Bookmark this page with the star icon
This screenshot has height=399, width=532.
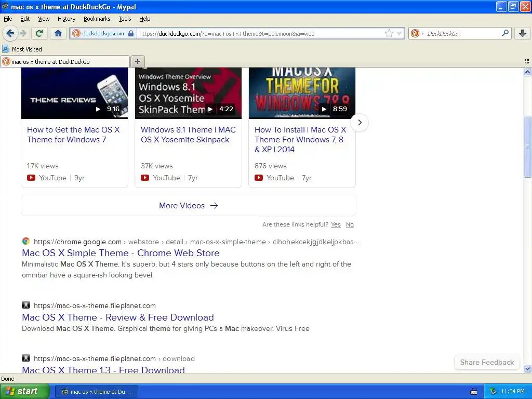pos(389,33)
